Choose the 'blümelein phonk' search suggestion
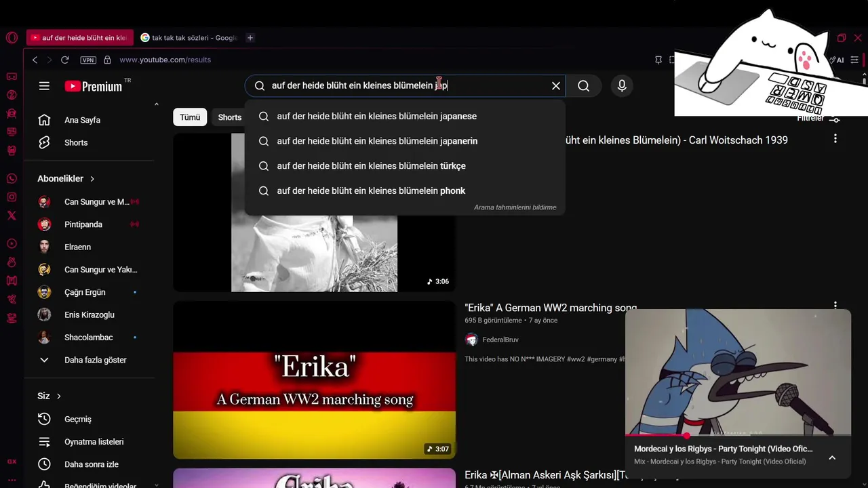Viewport: 868px width, 488px height. (405, 191)
